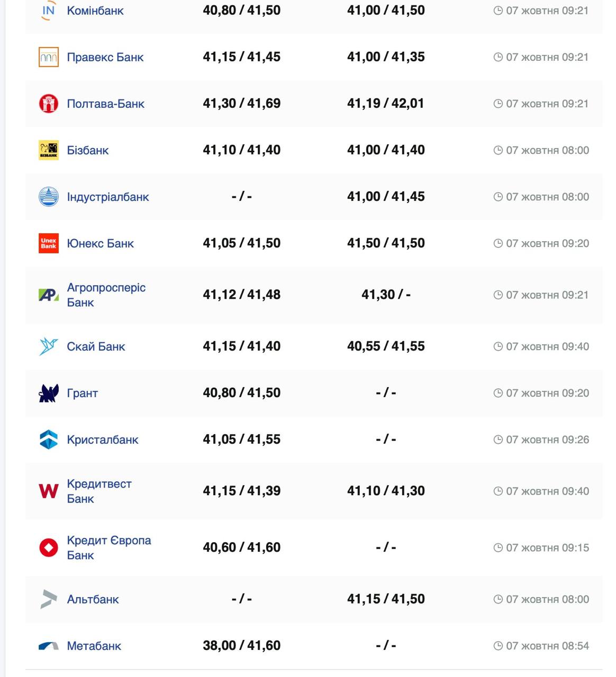Click the Скай Банк bird logo
The height and width of the screenshot is (677, 616).
(48, 346)
